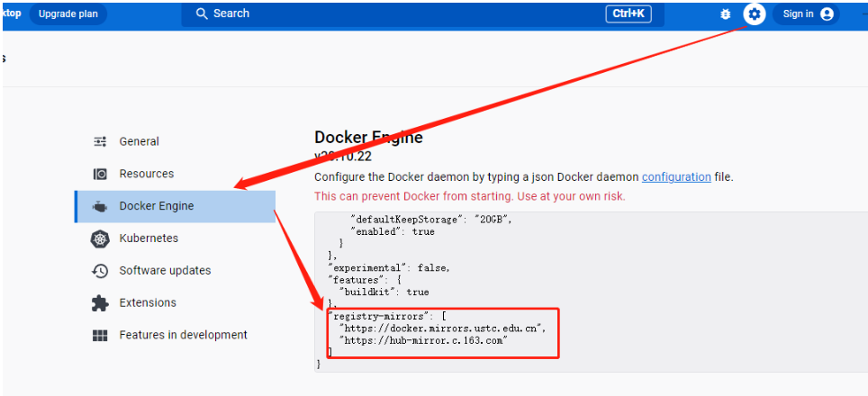Click the ustc.edu.cn mirror URL line
This screenshot has width=868, height=396.
tap(442, 328)
